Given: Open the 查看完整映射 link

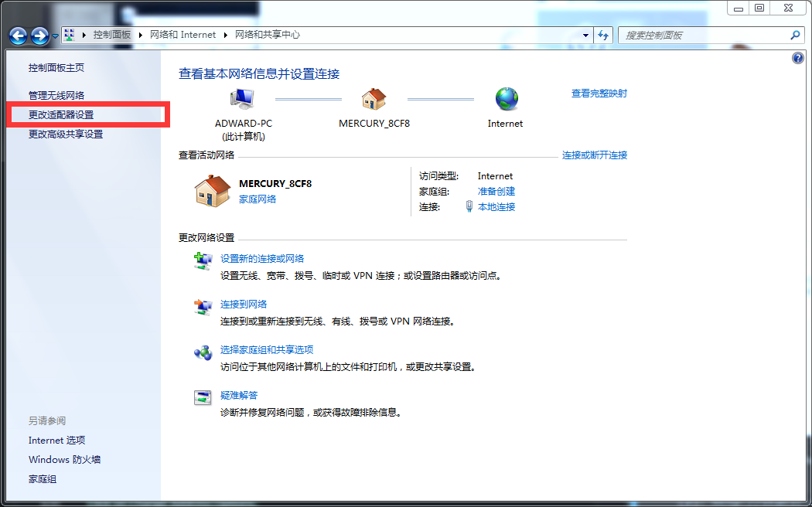Looking at the screenshot, I should pos(599,93).
